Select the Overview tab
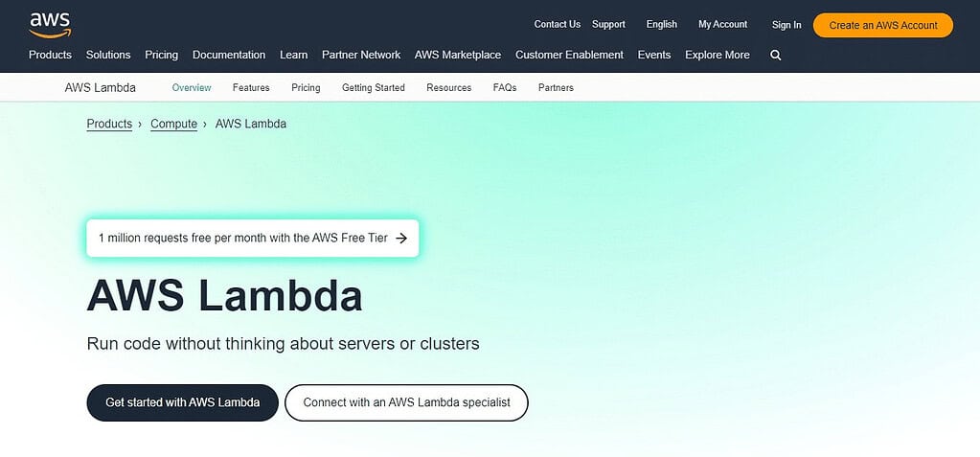This screenshot has height=457, width=980. (x=192, y=87)
